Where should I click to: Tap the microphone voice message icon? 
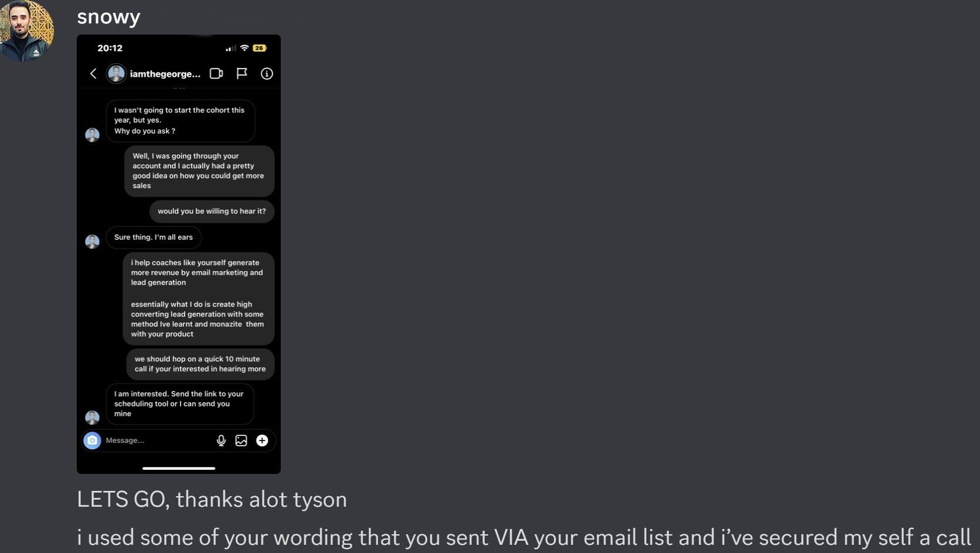tap(221, 441)
